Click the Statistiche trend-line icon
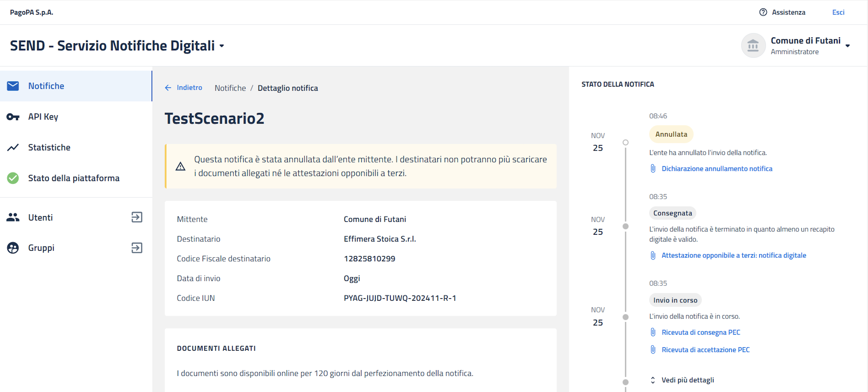This screenshot has width=868, height=392. click(13, 147)
